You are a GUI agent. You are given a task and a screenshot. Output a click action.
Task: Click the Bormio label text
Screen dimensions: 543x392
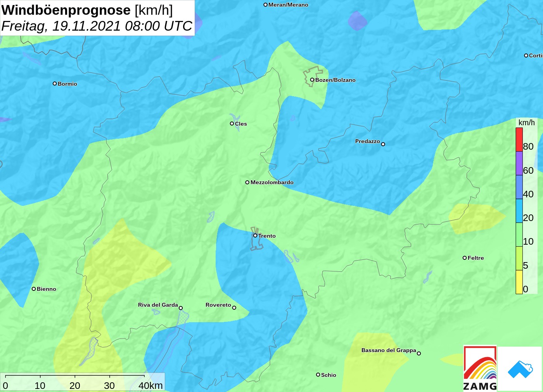pyautogui.click(x=67, y=84)
